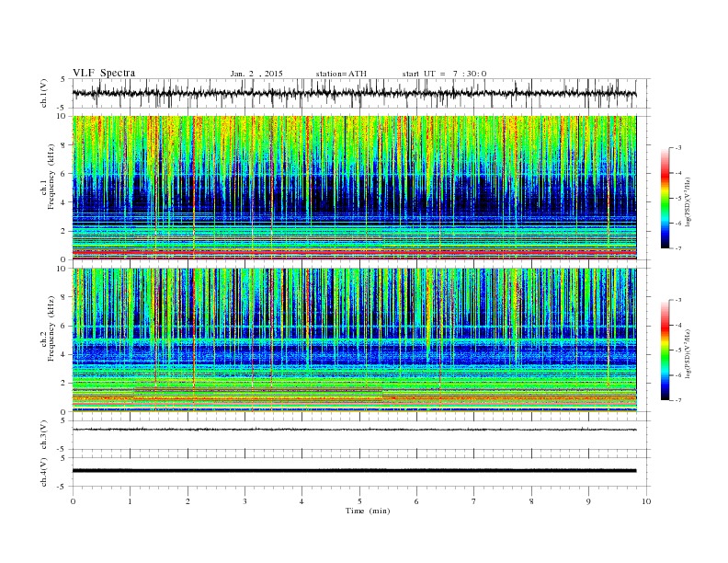Click the '-4' tick on ch.2 colorbar
The image size is (728, 563).
point(678,325)
